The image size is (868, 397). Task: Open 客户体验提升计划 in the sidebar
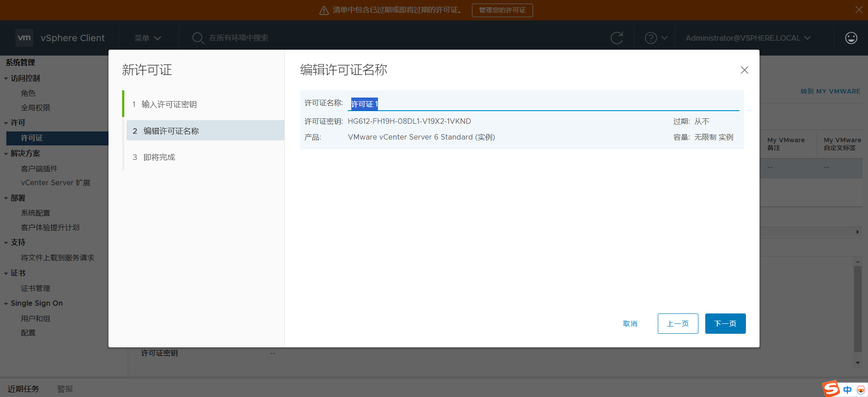pos(50,227)
